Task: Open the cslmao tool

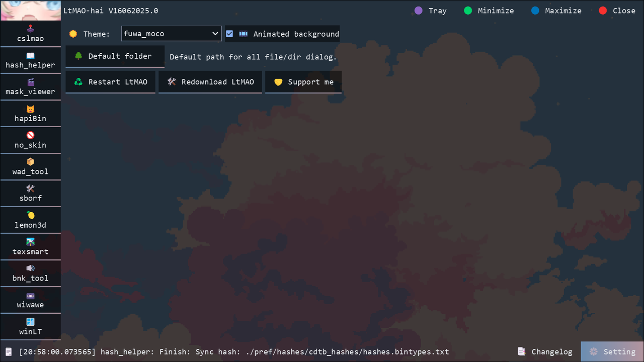Action: pos(30,33)
